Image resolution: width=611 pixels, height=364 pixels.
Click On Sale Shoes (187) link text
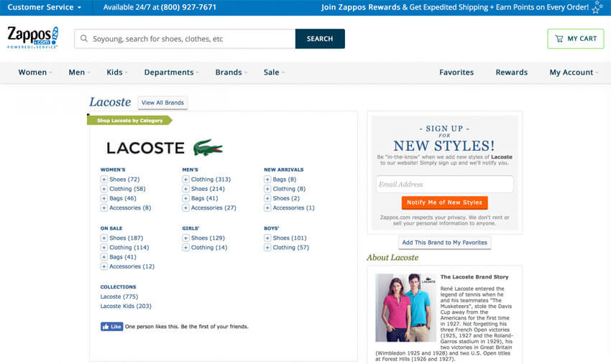click(x=127, y=238)
